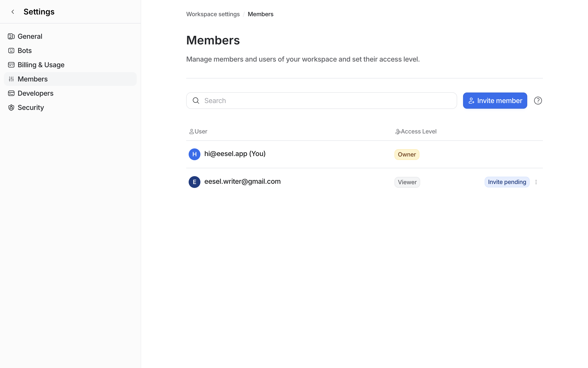
Task: Click the Members sliders icon
Action: tap(11, 79)
